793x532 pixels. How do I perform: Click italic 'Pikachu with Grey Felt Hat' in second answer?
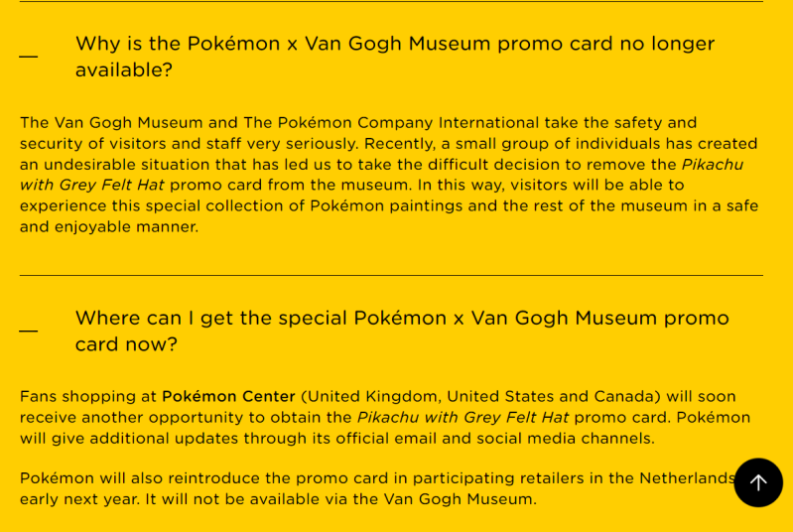[x=463, y=418]
